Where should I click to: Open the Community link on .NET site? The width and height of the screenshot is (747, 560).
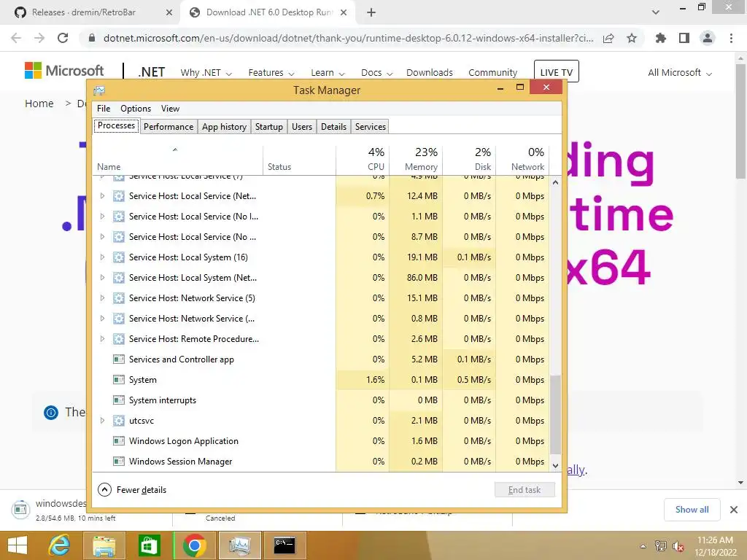click(x=492, y=72)
